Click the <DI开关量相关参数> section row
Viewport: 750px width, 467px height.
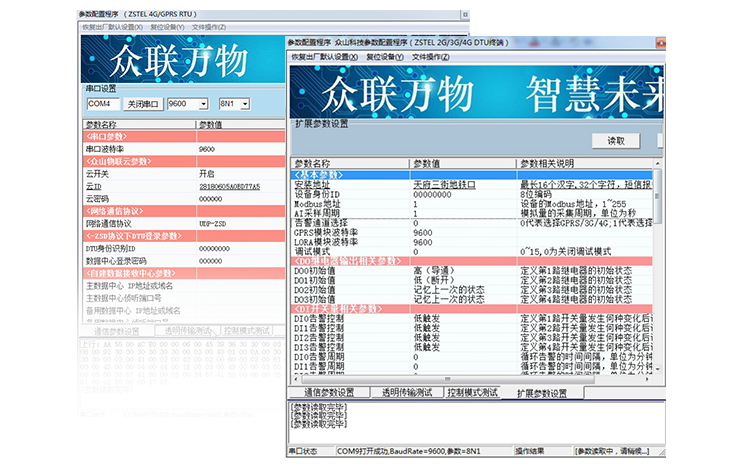click(471, 309)
